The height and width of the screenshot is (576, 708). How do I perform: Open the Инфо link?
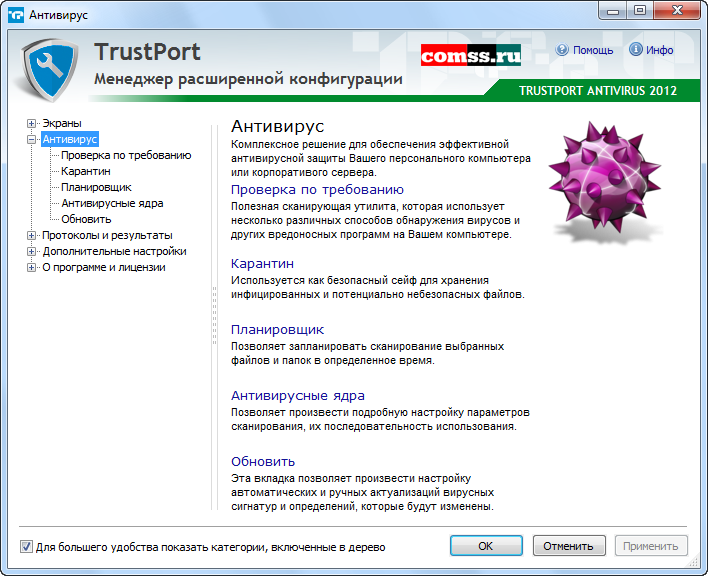659,50
